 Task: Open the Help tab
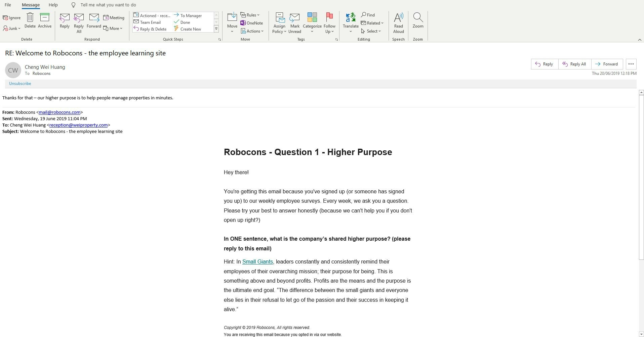coord(53,5)
